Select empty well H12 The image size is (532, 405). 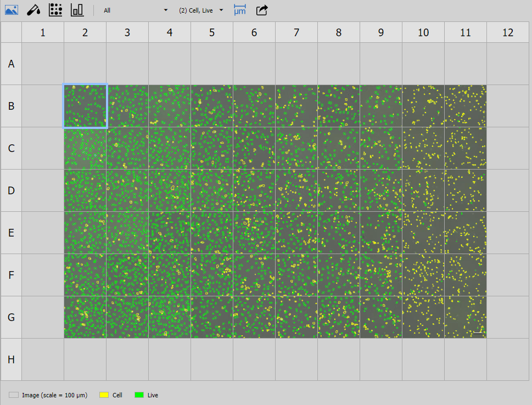(x=508, y=359)
